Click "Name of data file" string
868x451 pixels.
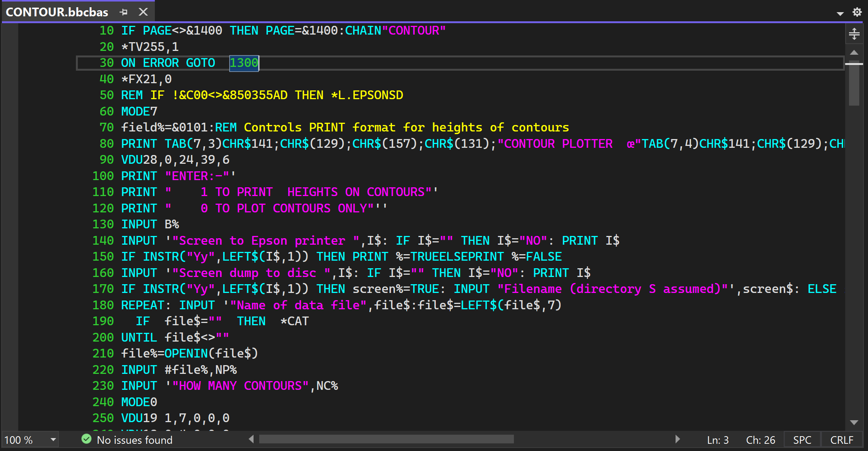(298, 305)
